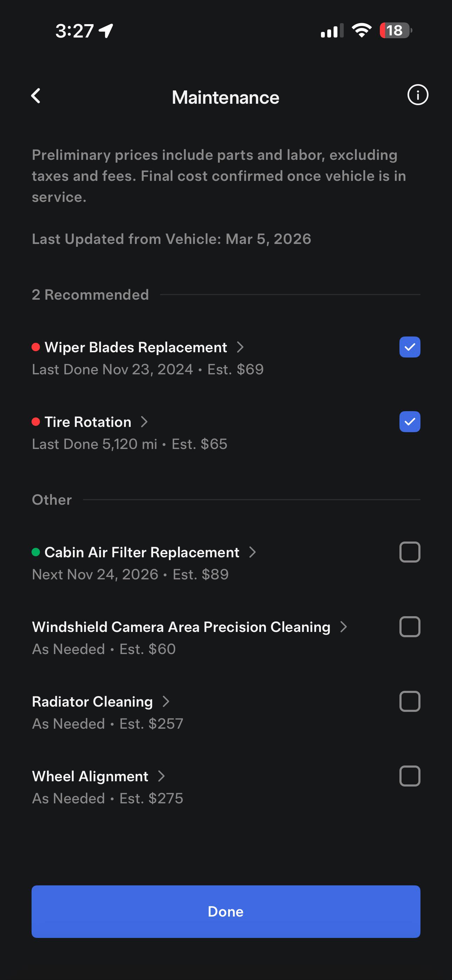Enable the Radiator Cleaning checkbox

(x=409, y=701)
